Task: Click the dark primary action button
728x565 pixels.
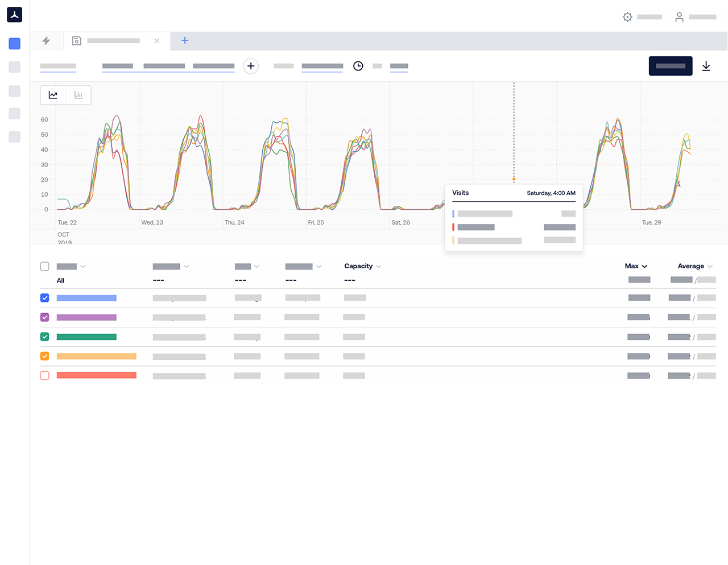Action: pos(671,66)
